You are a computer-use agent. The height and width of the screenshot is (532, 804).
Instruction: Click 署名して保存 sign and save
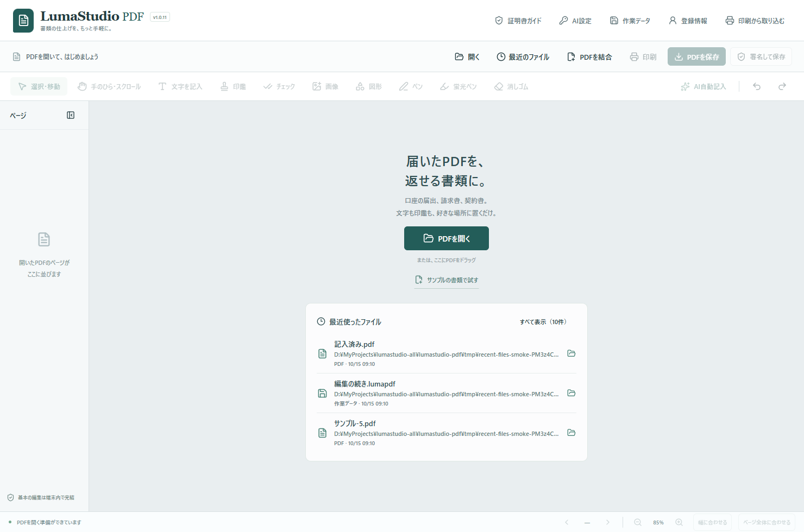click(761, 56)
